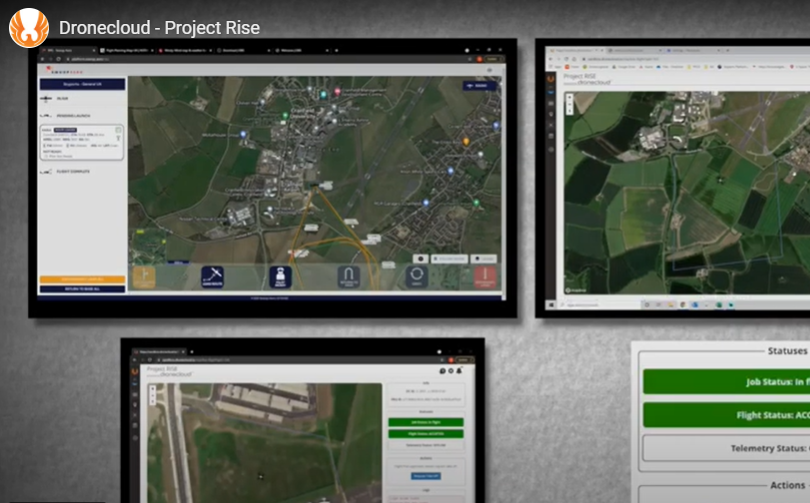Open Chrome from the Windows taskbar
This screenshot has height=503, width=810.
point(682,305)
